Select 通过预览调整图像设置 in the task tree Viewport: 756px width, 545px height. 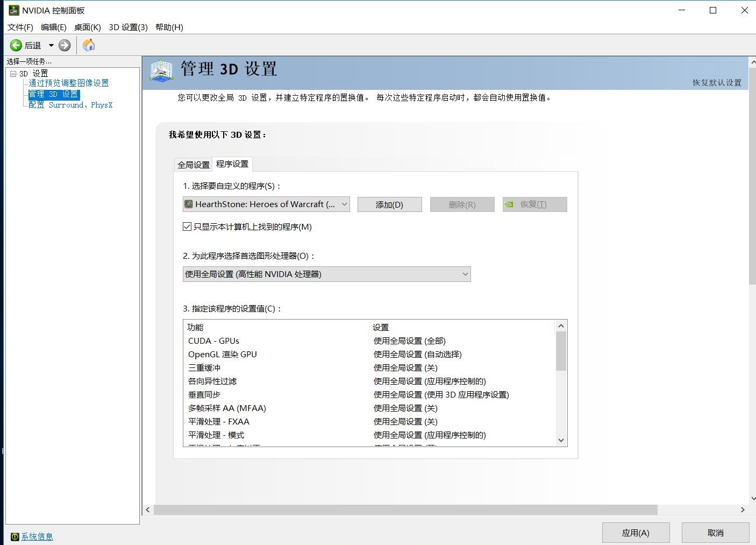pyautogui.click(x=69, y=83)
